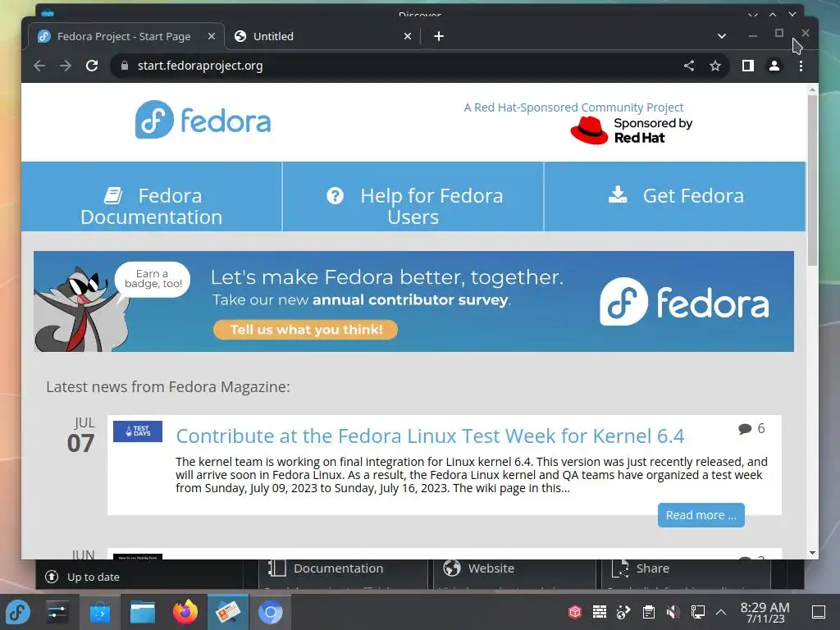Expand the tab search dropdown chevron
Image resolution: width=840 pixels, height=630 pixels.
click(722, 36)
